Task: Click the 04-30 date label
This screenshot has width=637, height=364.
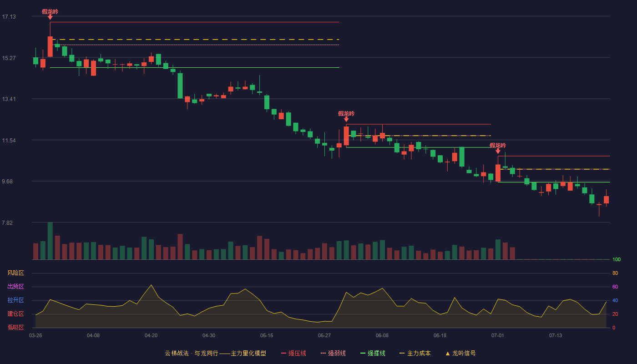Action: click(x=209, y=335)
